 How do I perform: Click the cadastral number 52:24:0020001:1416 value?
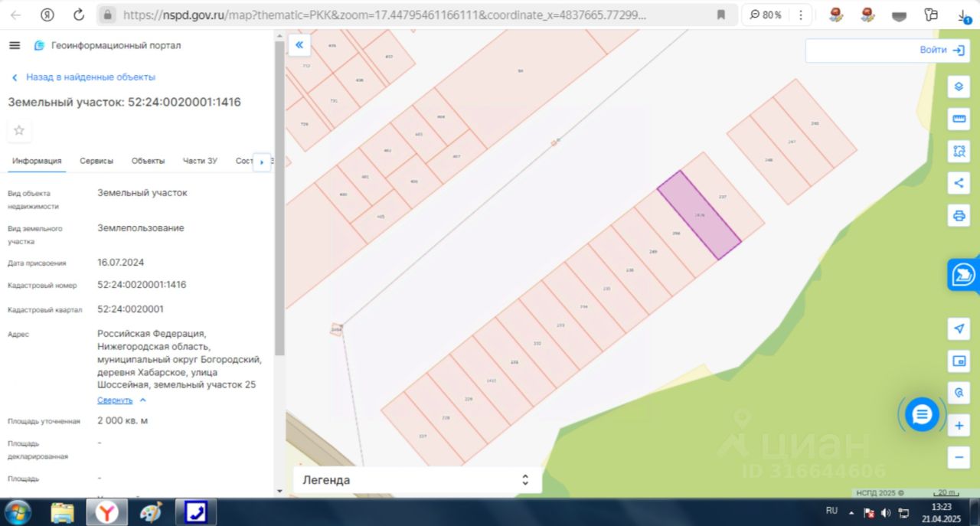pyautogui.click(x=142, y=285)
